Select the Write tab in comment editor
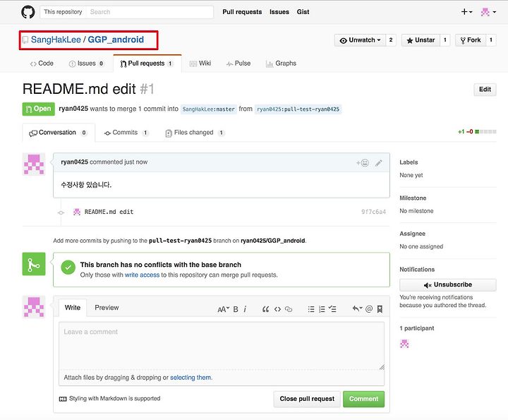508x420 pixels. (x=73, y=308)
